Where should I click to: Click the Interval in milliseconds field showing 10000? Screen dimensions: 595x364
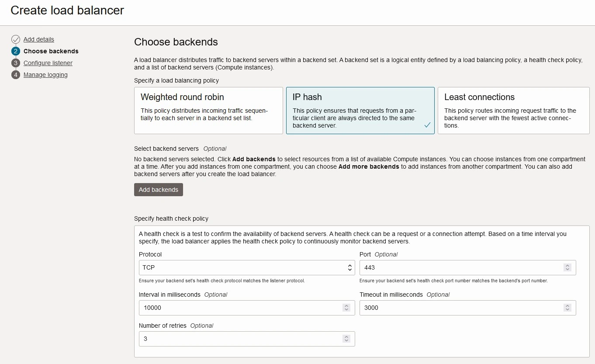pos(240,308)
